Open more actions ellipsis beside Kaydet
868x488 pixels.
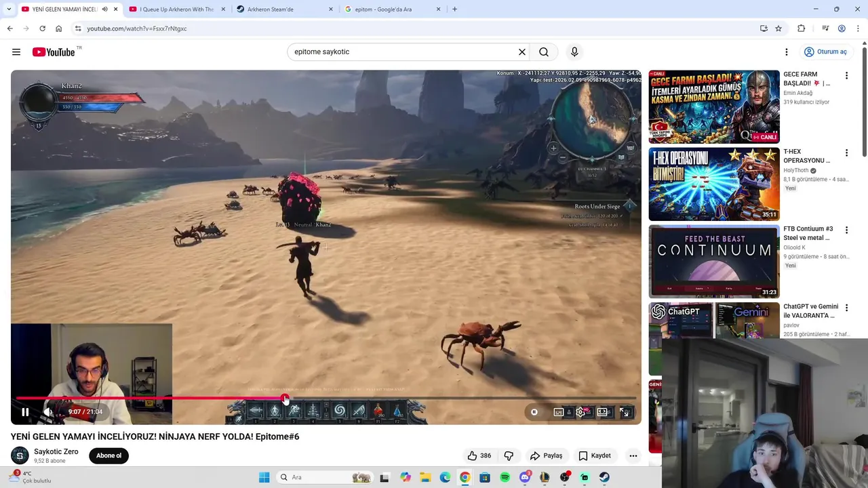[x=633, y=455]
